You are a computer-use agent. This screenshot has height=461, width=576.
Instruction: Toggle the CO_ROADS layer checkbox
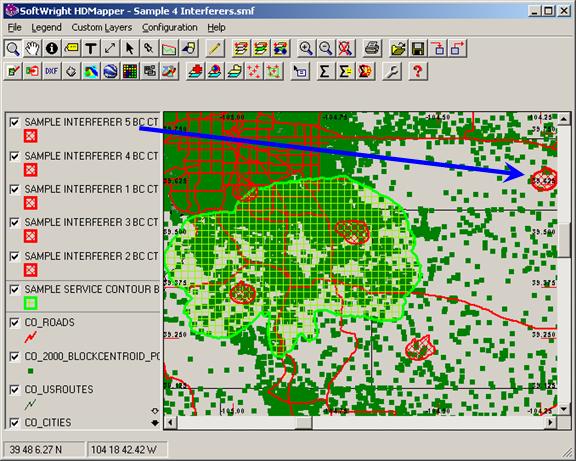[x=14, y=323]
